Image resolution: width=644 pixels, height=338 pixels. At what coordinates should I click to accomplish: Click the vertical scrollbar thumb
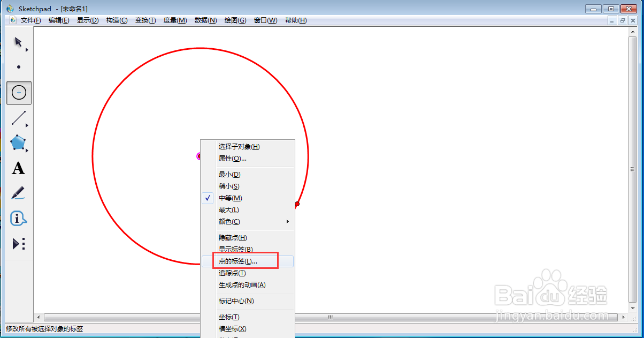click(x=633, y=169)
